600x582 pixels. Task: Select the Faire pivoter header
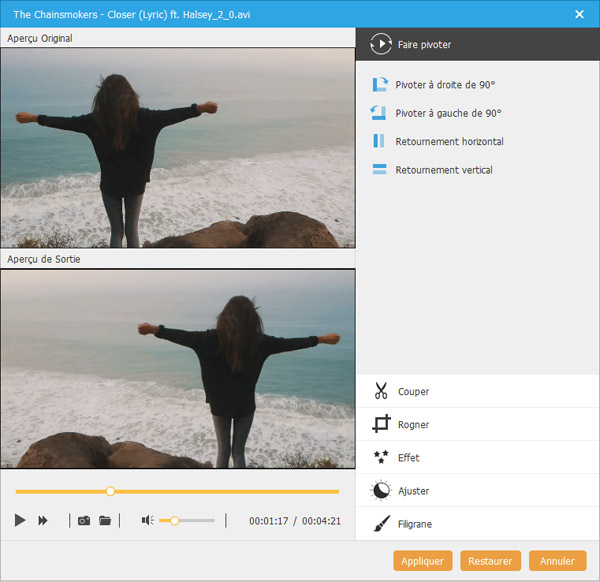(424, 44)
